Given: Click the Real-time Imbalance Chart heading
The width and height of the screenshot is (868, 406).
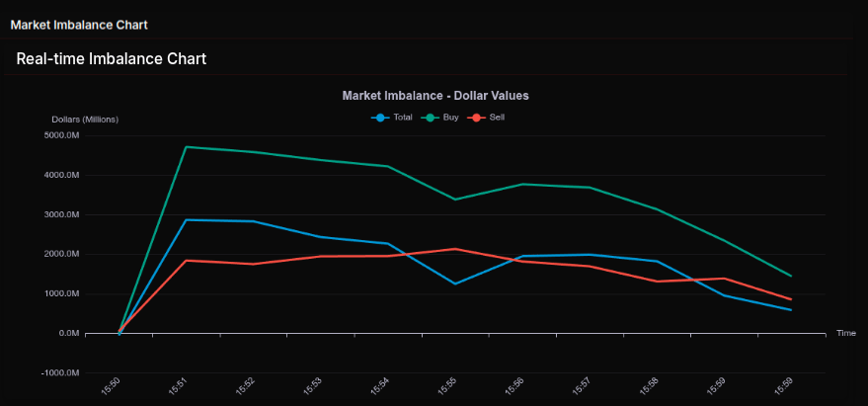Looking at the screenshot, I should 112,59.
